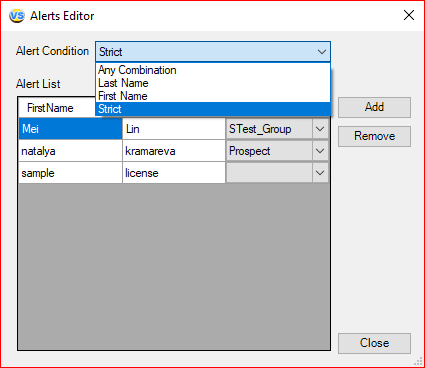
Task: Click the Add button
Action: click(x=374, y=107)
